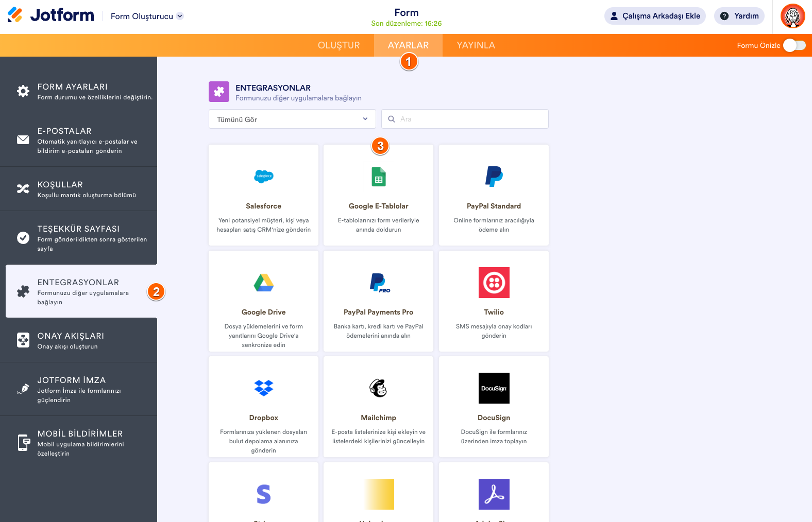Click the purple Entegrasyonlar header icon

pyautogui.click(x=219, y=92)
